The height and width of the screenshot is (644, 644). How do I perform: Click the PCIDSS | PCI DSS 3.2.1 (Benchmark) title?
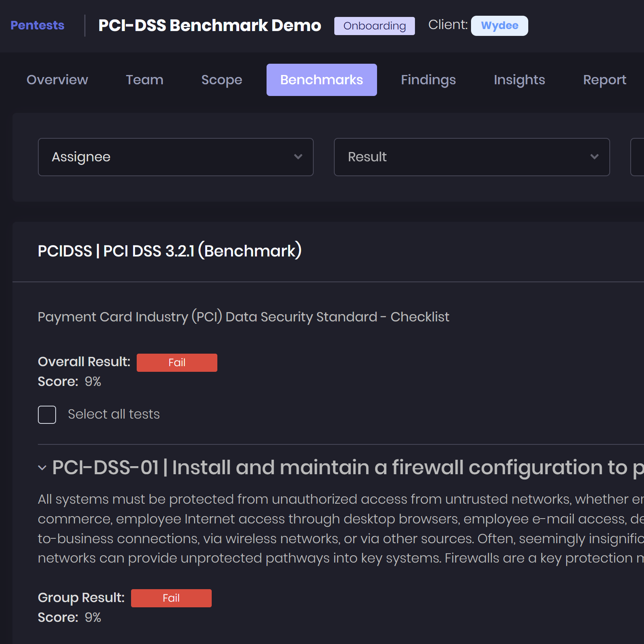[x=170, y=251]
